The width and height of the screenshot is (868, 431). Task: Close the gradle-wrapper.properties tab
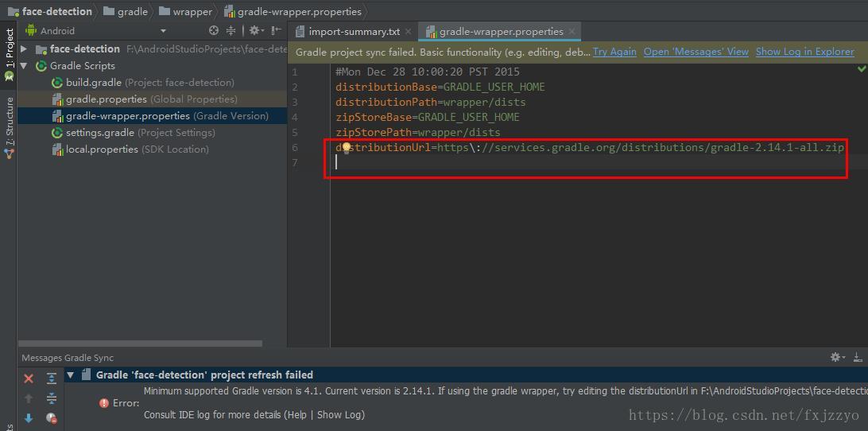click(572, 32)
